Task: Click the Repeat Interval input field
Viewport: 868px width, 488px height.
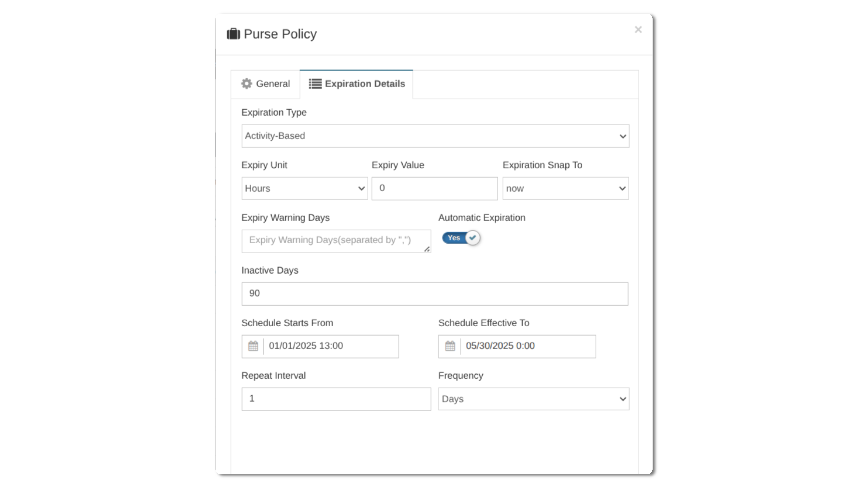Action: (336, 399)
